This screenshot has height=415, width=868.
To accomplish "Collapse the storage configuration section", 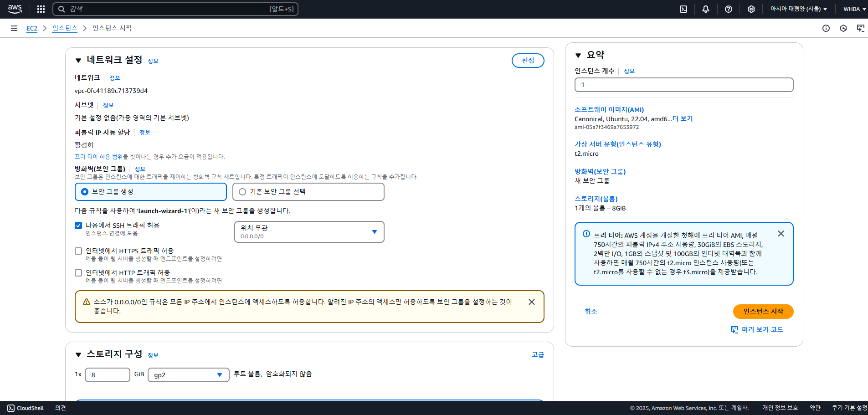I will [x=78, y=354].
